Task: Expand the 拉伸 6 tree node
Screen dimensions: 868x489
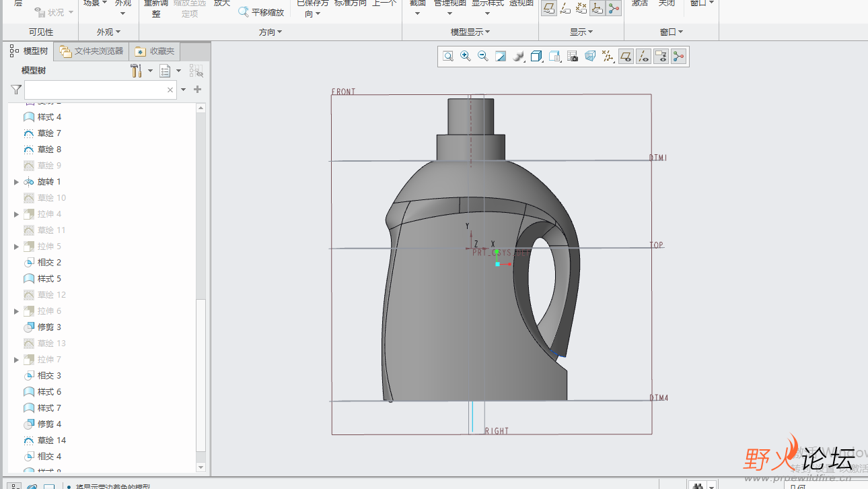Action: tap(16, 311)
